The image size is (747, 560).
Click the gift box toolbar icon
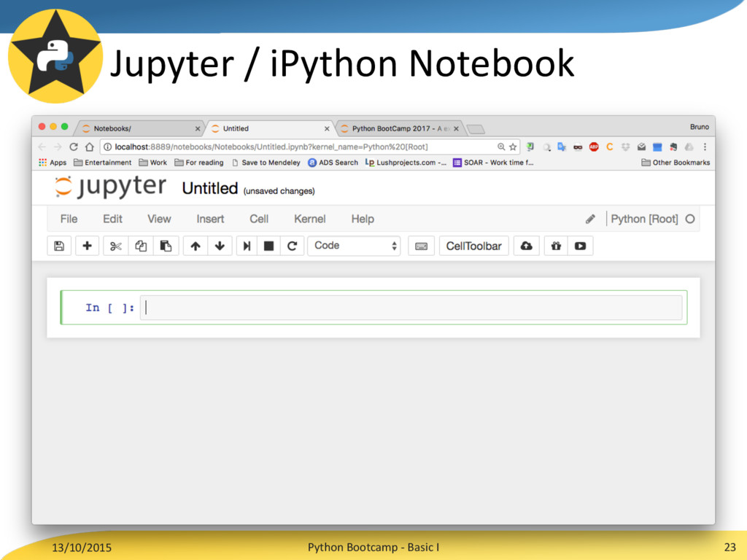tap(556, 246)
